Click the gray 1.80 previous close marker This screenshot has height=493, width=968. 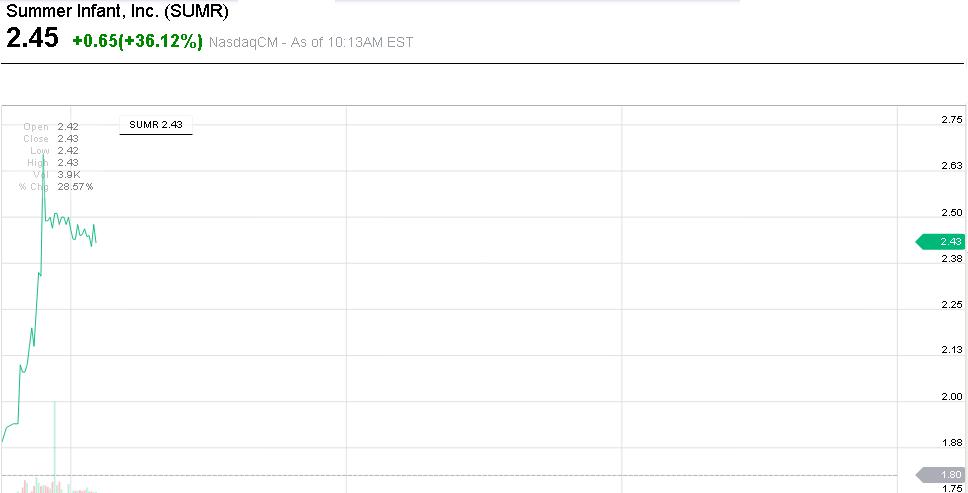click(x=941, y=475)
